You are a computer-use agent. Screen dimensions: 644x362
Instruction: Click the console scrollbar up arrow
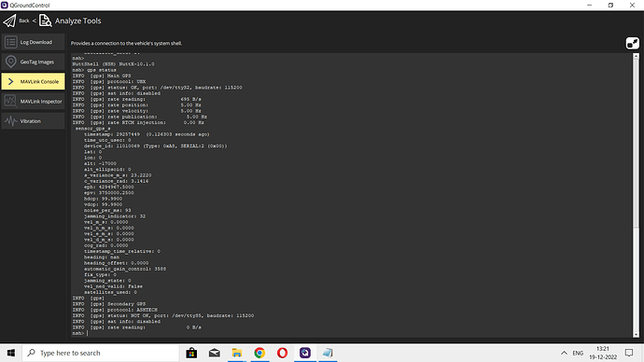(x=636, y=56)
